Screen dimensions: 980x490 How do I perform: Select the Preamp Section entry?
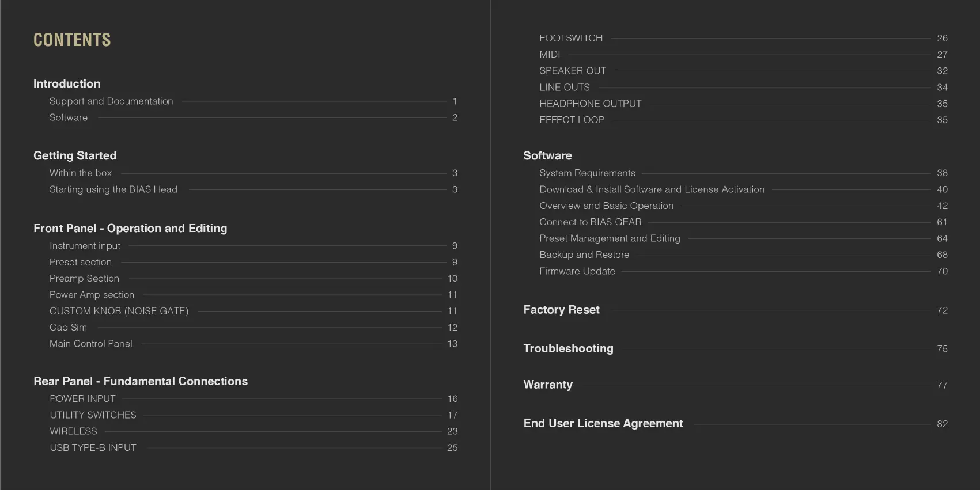(84, 279)
